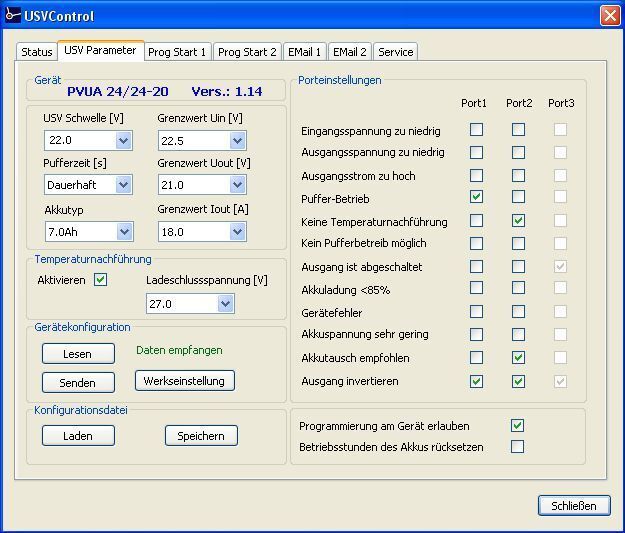
Task: Click the Senden button
Action: [78, 383]
